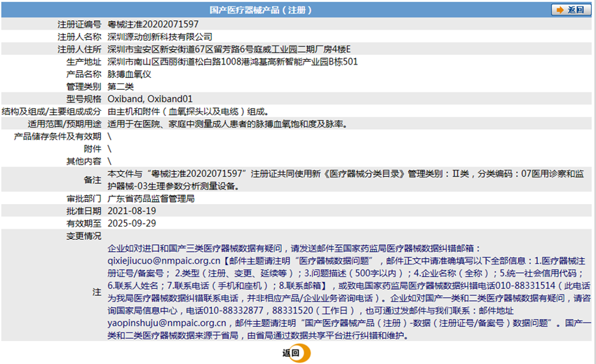This screenshot has width=596, height=364.
Task: Click the 注册人住所 field label
Action: tap(79, 50)
